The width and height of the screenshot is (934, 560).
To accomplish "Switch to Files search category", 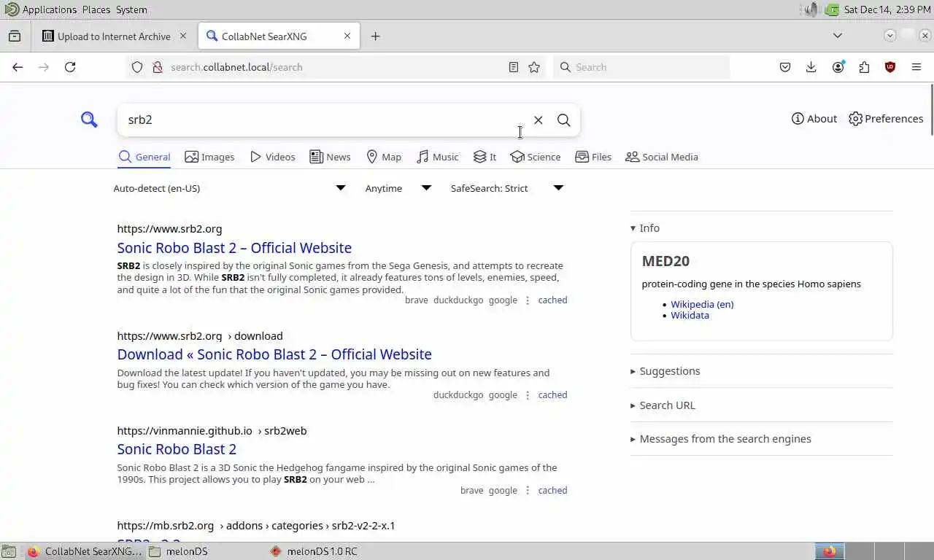I will (x=593, y=157).
